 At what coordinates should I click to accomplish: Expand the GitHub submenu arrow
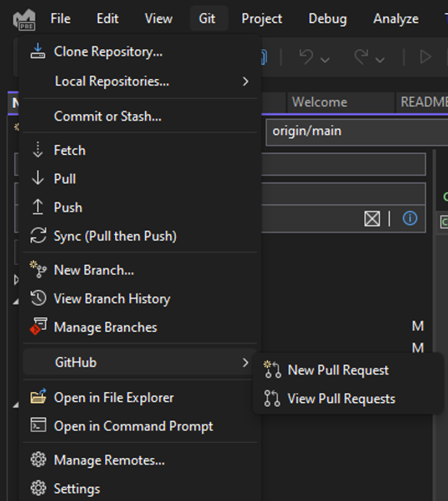(x=245, y=362)
